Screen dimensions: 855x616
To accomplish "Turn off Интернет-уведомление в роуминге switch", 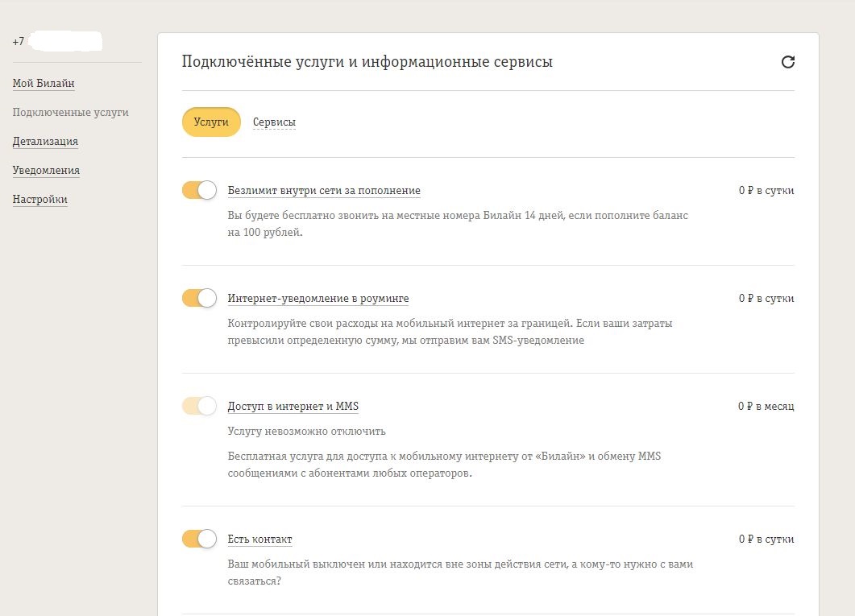I will point(200,298).
